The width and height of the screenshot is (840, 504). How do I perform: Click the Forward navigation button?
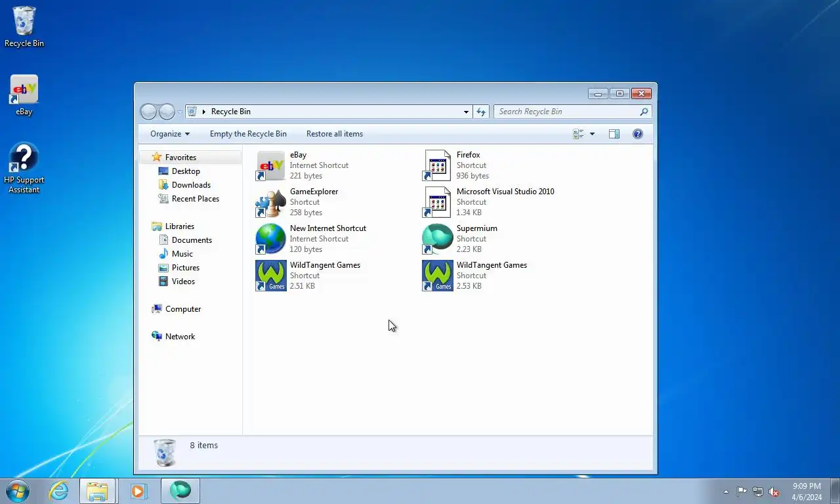click(x=167, y=112)
